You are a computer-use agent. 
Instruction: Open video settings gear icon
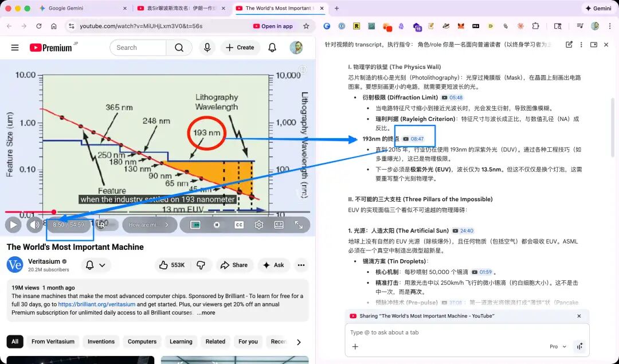tap(259, 225)
